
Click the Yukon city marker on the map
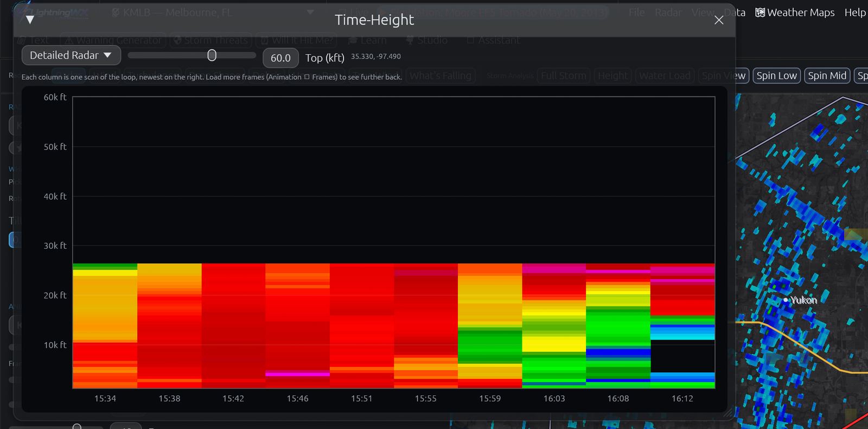[x=786, y=300]
